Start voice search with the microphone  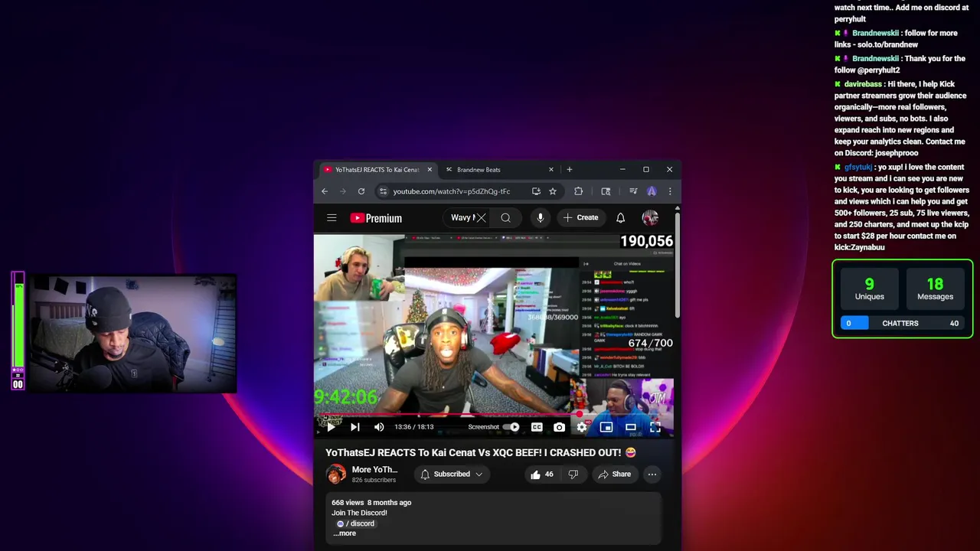(540, 218)
